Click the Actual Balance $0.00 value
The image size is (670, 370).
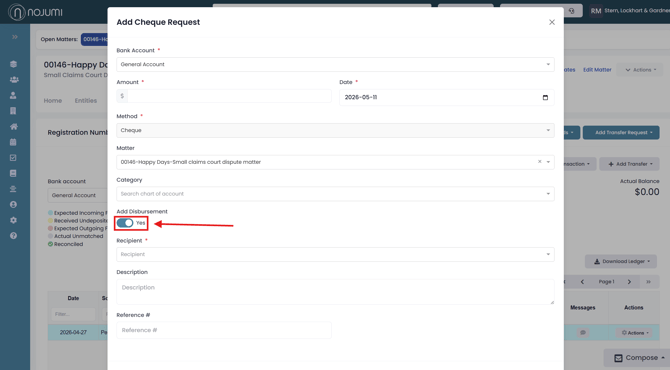coord(646,192)
